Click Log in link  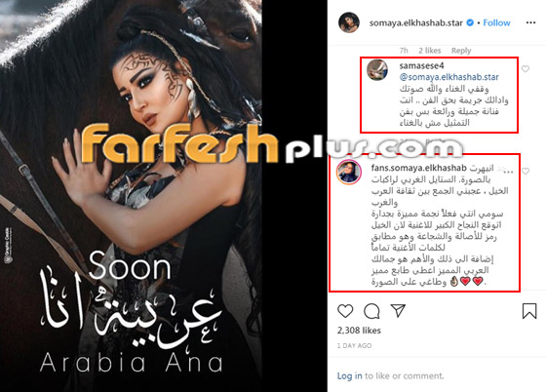point(350,376)
